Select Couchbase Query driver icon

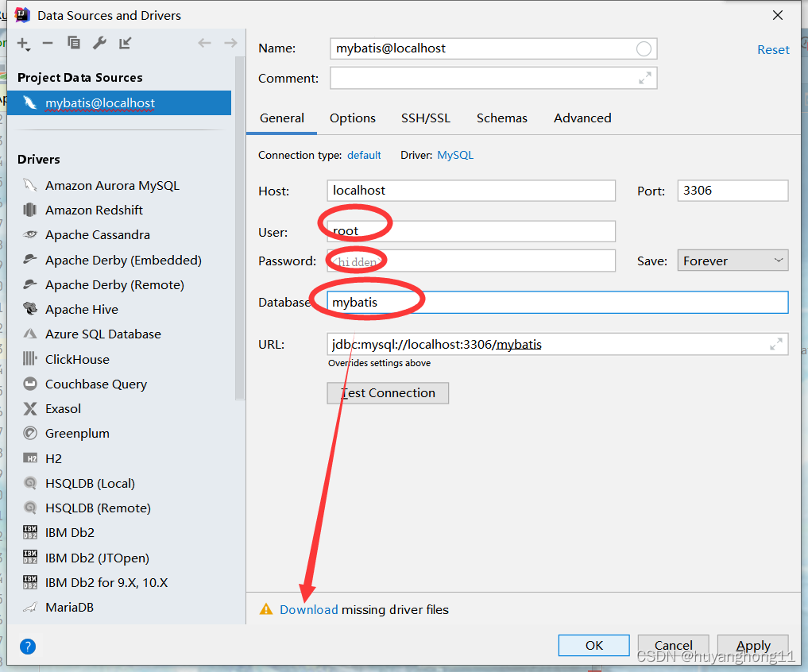(x=30, y=384)
